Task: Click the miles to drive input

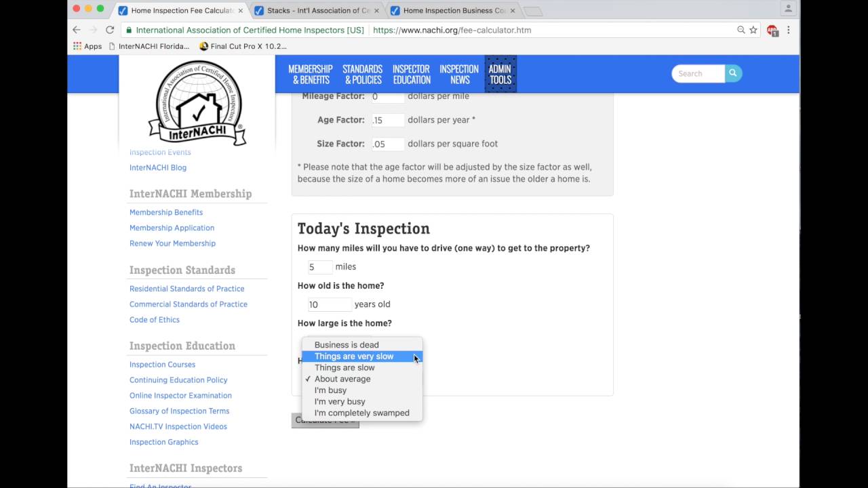Action: [x=320, y=267]
